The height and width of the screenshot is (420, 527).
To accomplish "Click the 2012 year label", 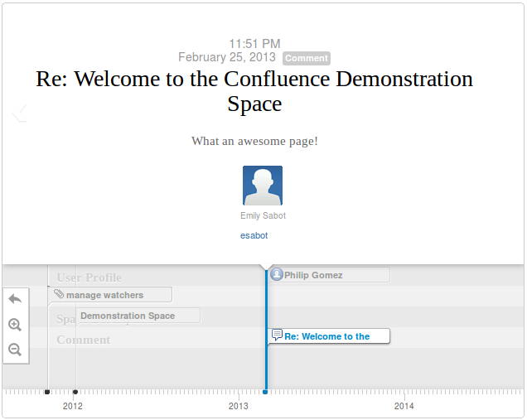I will click(x=73, y=406).
